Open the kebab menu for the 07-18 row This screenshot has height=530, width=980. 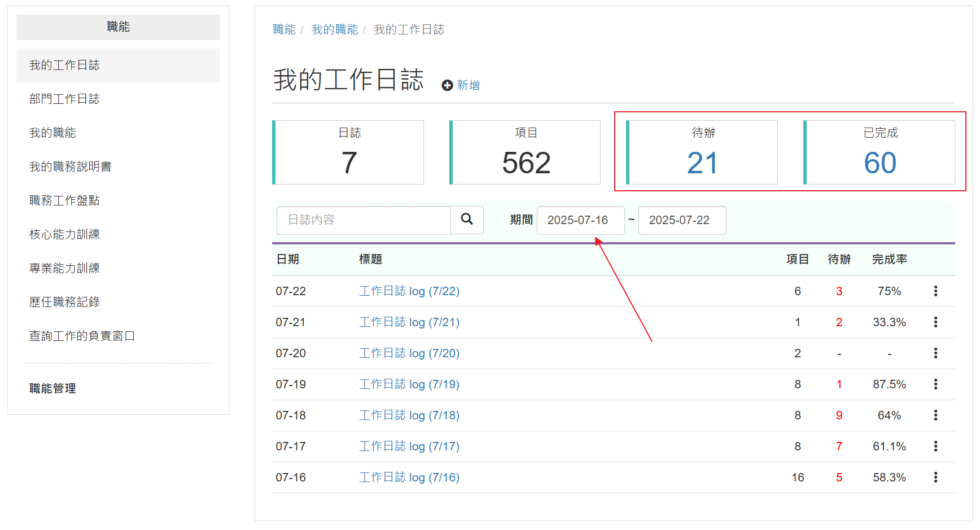click(x=935, y=415)
